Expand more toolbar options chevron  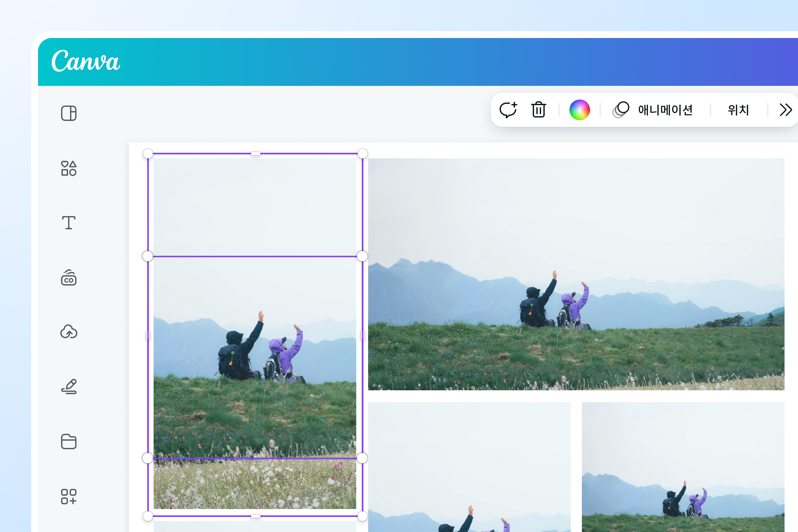pos(786,110)
